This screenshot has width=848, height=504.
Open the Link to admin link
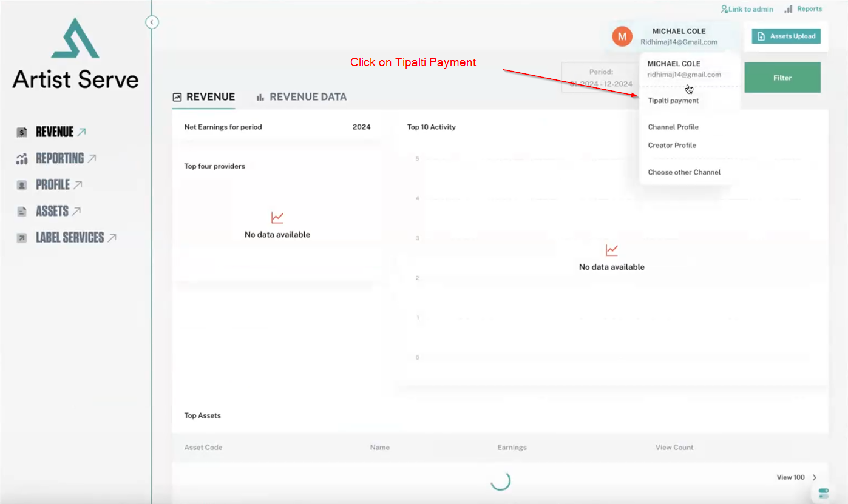747,9
